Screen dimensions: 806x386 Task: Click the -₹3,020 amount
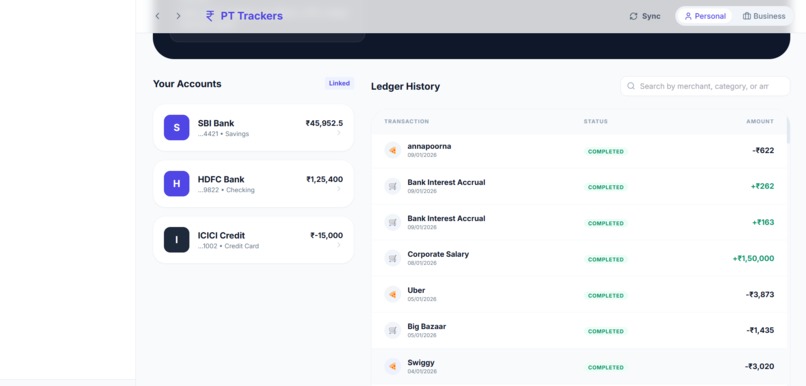point(759,366)
